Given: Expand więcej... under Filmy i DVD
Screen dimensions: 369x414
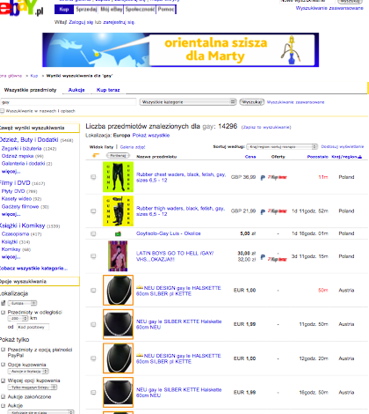Looking at the screenshot, I should click(x=11, y=214).
